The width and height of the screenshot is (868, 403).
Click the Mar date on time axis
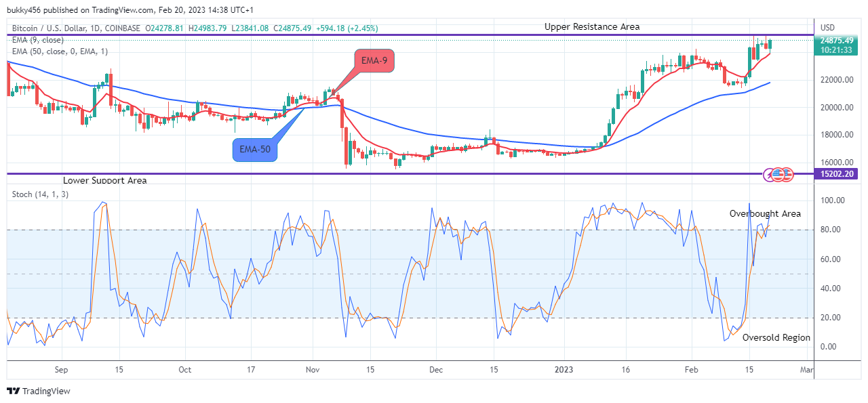click(x=806, y=370)
